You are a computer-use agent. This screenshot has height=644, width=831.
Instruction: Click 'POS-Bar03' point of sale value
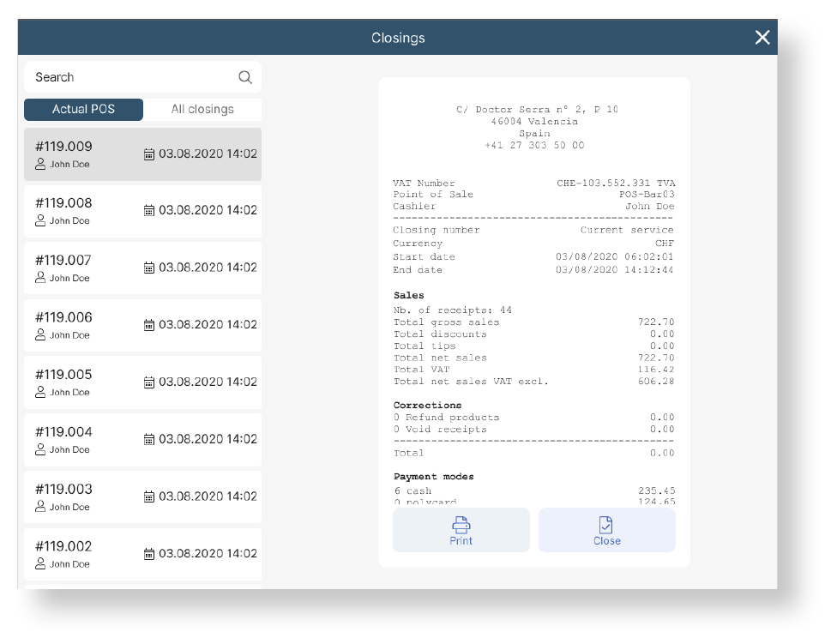(x=647, y=195)
